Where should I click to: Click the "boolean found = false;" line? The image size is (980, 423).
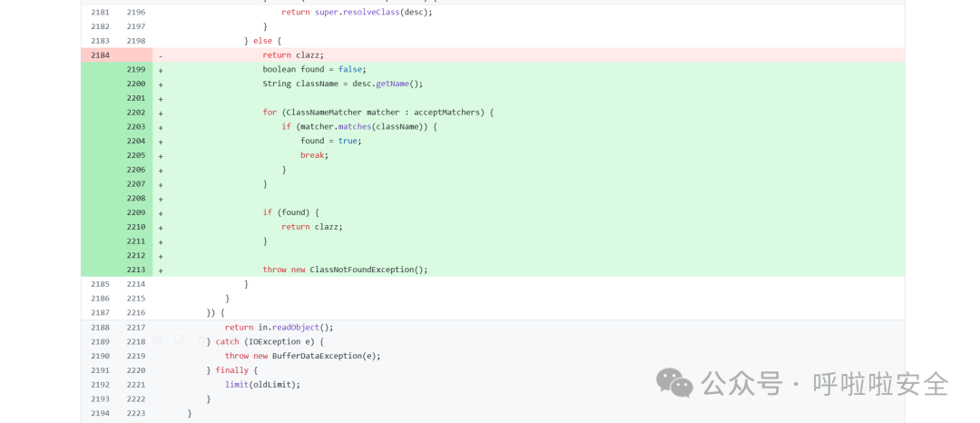coord(314,69)
